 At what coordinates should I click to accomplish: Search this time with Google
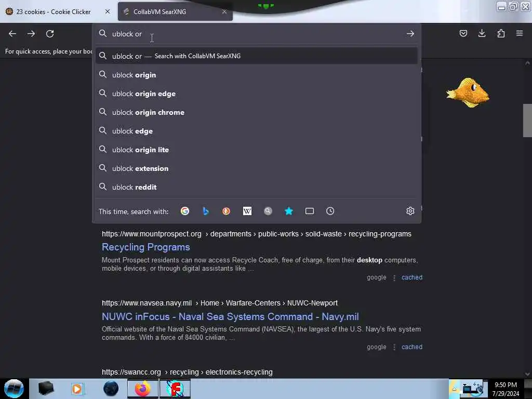[x=185, y=211]
